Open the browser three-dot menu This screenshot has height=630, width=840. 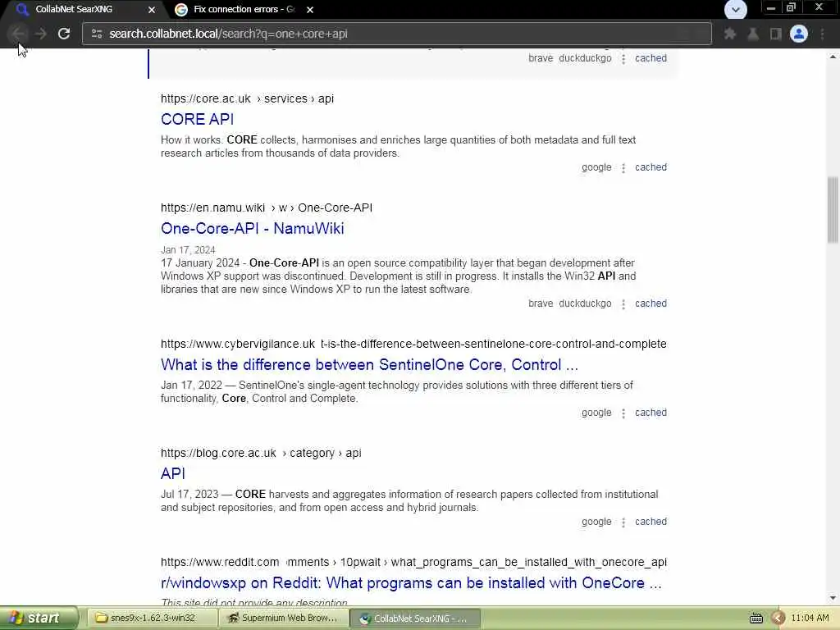click(822, 34)
